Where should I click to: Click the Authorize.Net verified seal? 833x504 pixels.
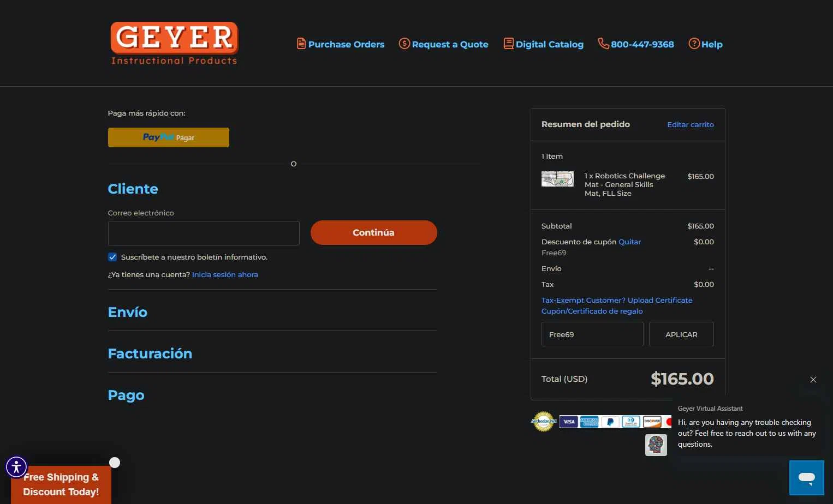click(543, 421)
